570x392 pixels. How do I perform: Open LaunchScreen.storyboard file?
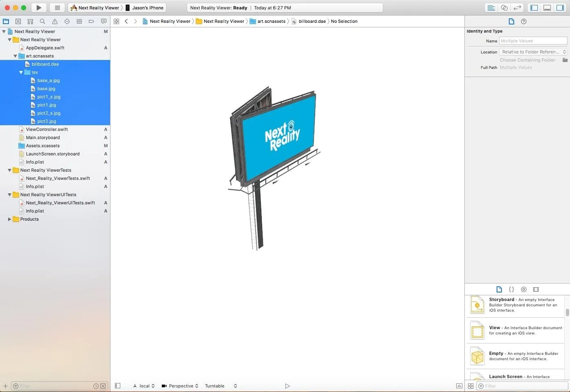[53, 154]
